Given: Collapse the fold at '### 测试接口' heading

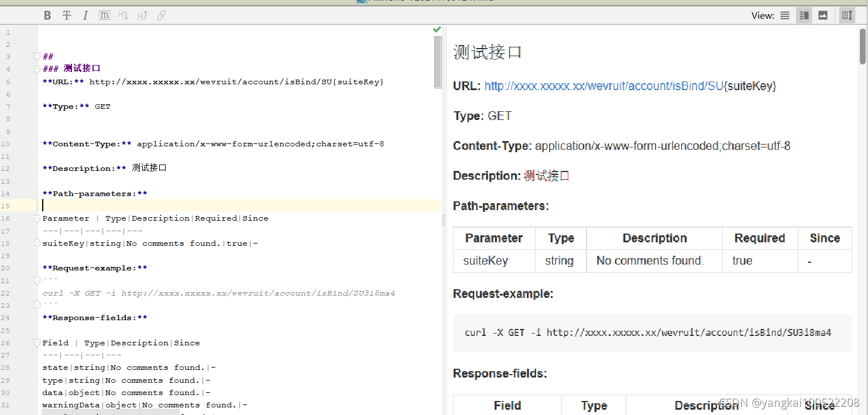Looking at the screenshot, I should point(37,69).
